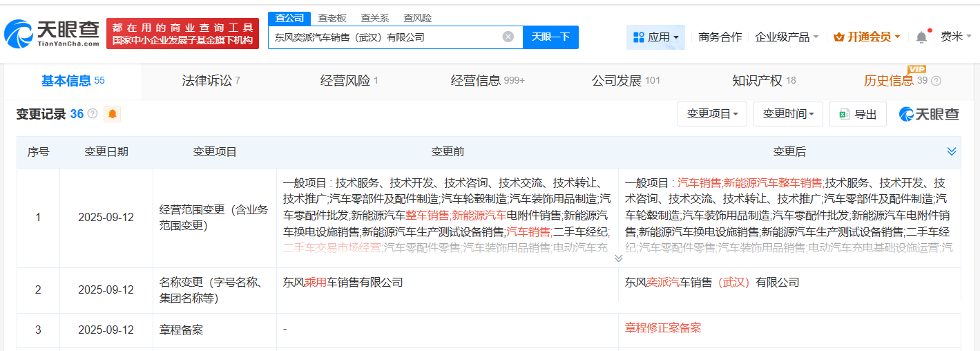Click the help icon next to 变更记录 36
Screen dimensions: 980x351
(x=93, y=114)
